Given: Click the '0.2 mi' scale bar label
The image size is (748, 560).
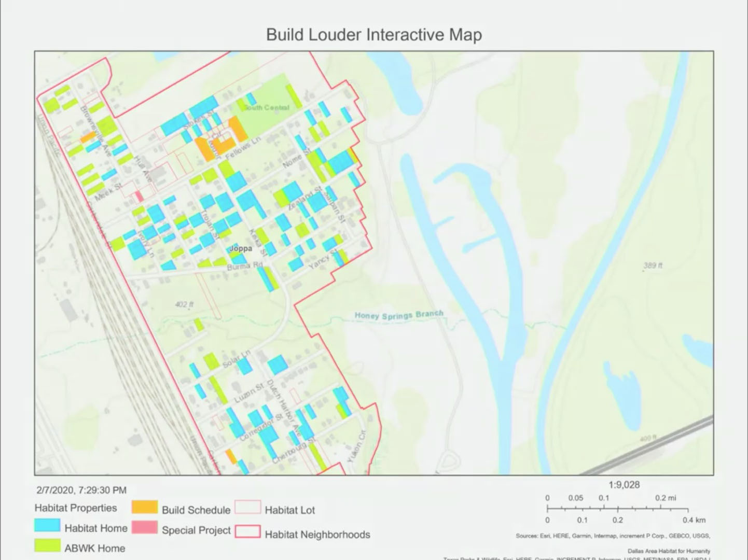Looking at the screenshot, I should [666, 498].
